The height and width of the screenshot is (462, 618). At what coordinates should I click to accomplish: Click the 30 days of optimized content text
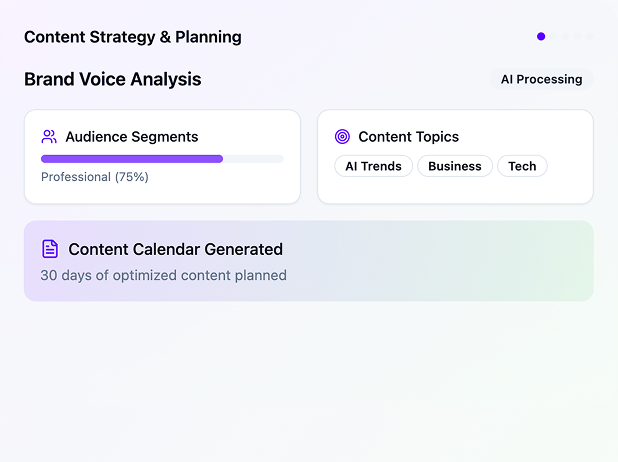(x=163, y=275)
